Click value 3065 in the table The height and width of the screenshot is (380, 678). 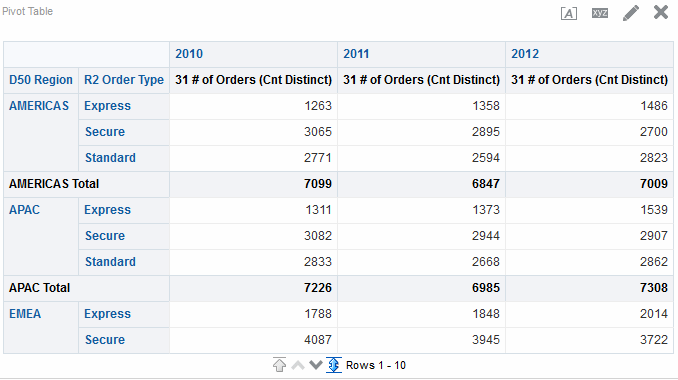(x=318, y=132)
